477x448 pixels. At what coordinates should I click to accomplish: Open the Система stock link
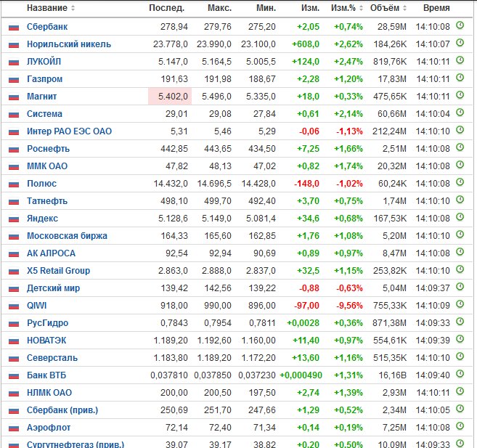44,114
